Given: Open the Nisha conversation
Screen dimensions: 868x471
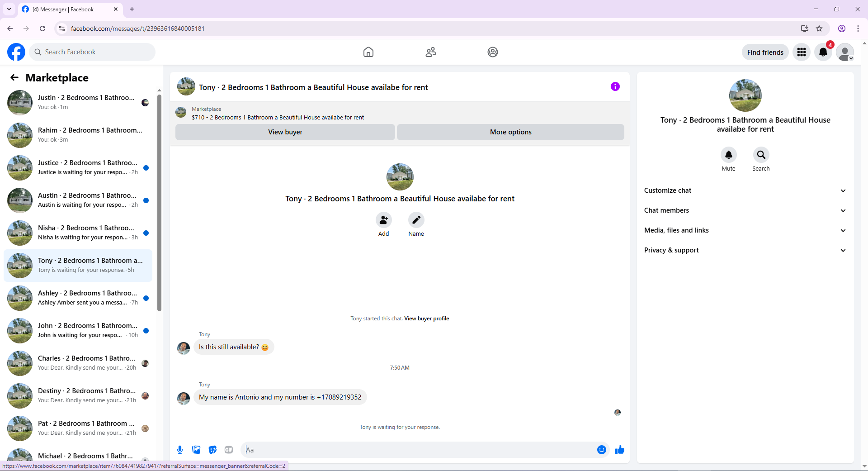Looking at the screenshot, I should click(x=78, y=233).
